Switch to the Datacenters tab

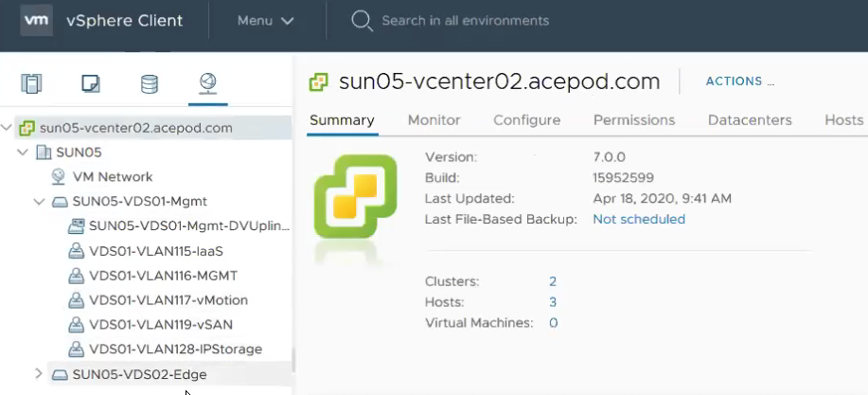coord(750,120)
